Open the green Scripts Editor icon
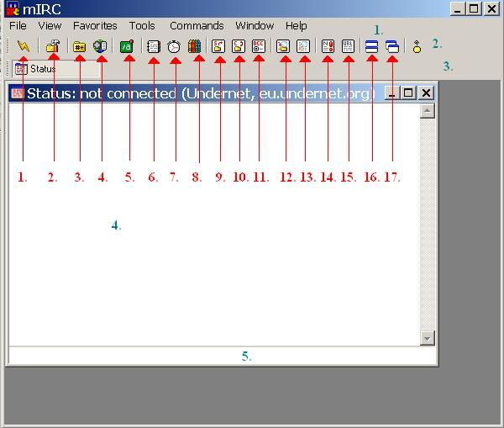The image size is (504, 428). coord(127,47)
